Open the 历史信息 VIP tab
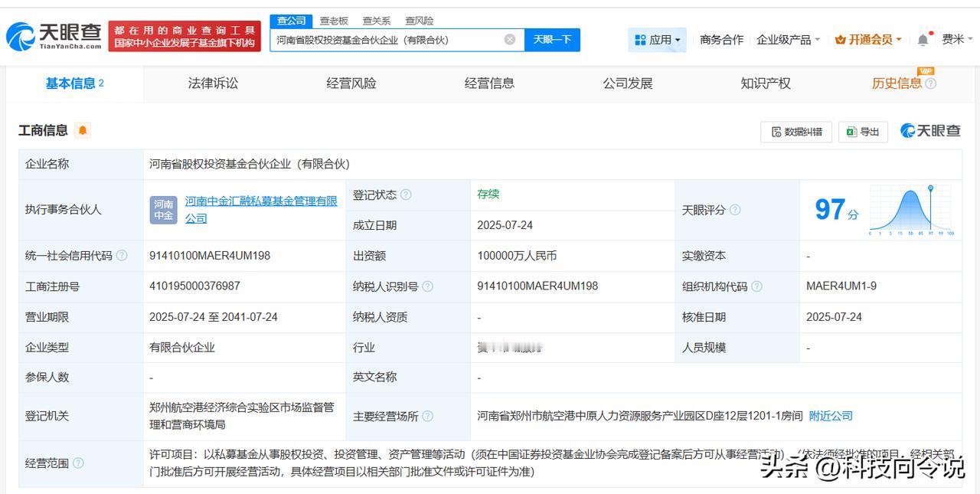Screen dimensions: 980x494 (897, 83)
